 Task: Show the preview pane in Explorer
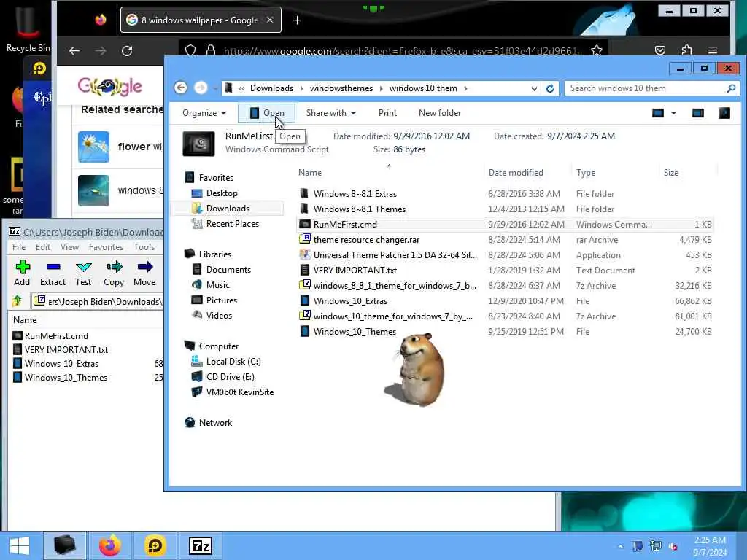pyautogui.click(x=698, y=113)
